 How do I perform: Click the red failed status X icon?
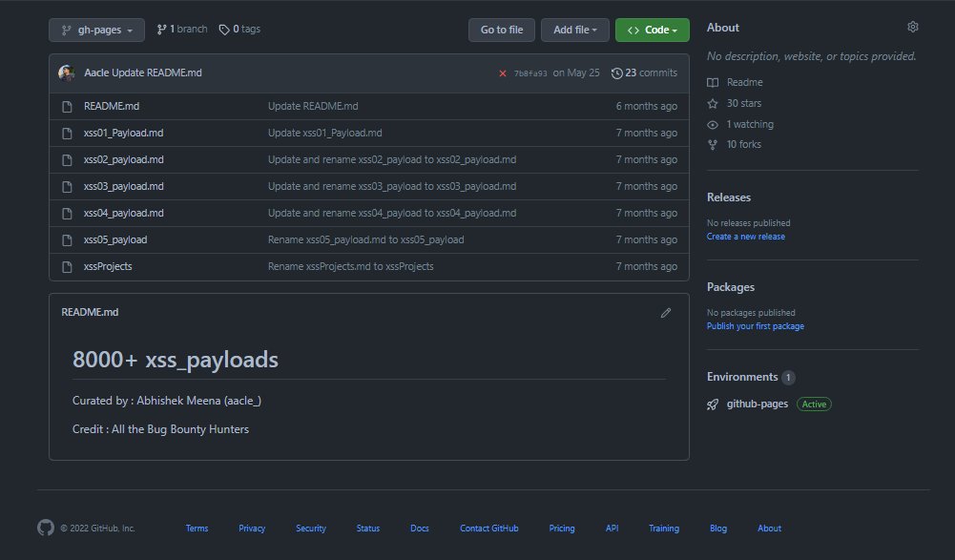tap(503, 73)
